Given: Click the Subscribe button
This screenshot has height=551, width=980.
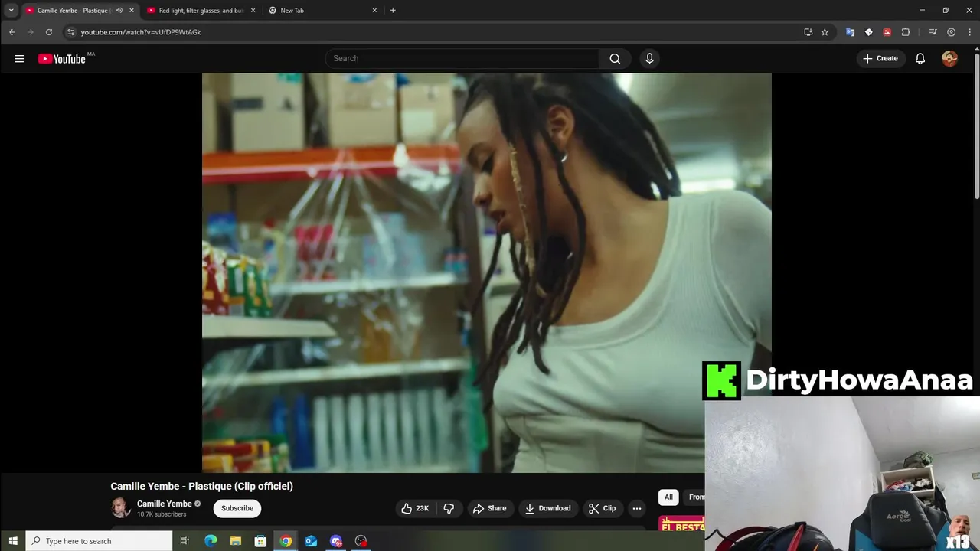Looking at the screenshot, I should pyautogui.click(x=237, y=508).
